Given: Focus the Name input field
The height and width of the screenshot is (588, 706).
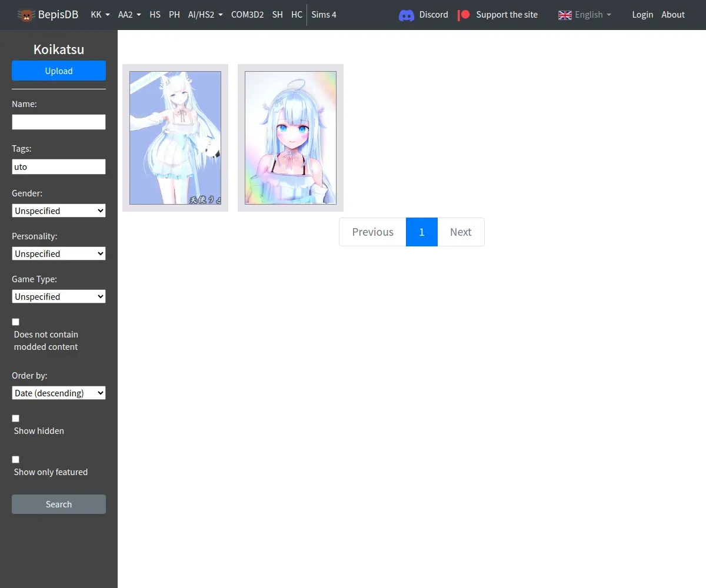Looking at the screenshot, I should [x=59, y=122].
